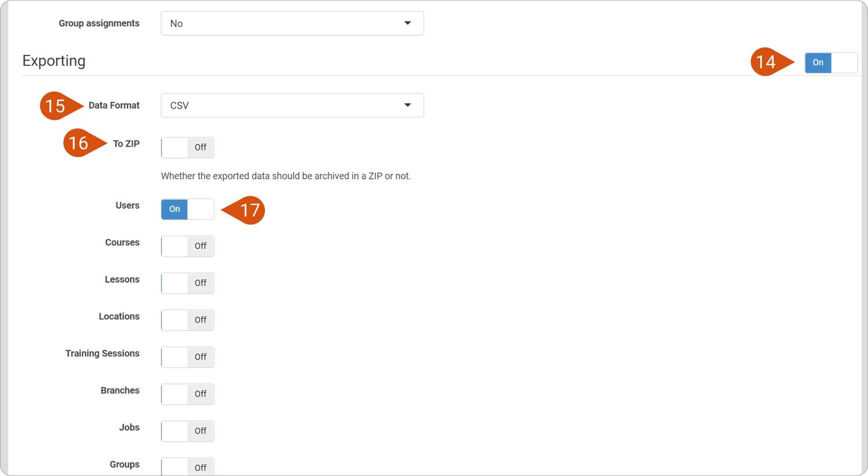
Task: Enable Training Sessions export toggle
Action: pos(188,357)
